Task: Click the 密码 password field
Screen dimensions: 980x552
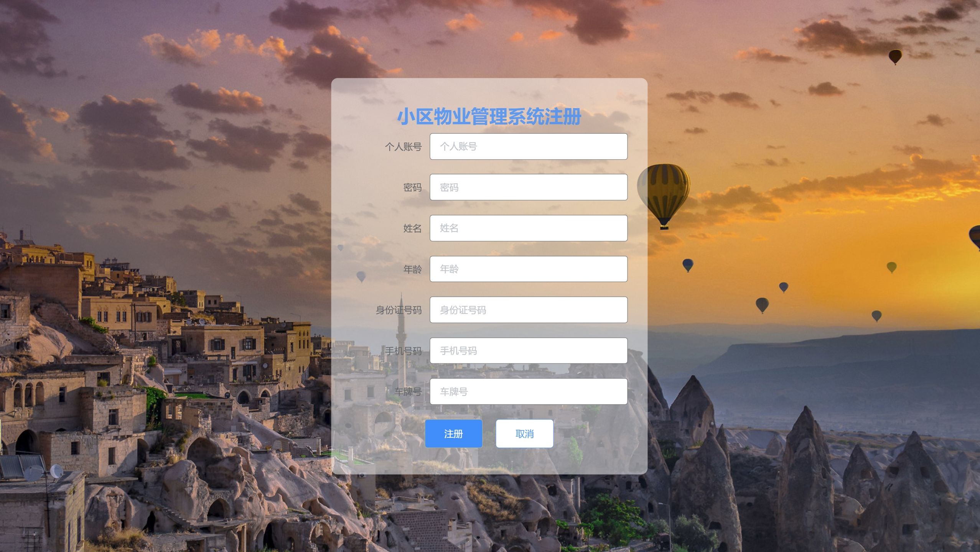Action: [x=529, y=187]
